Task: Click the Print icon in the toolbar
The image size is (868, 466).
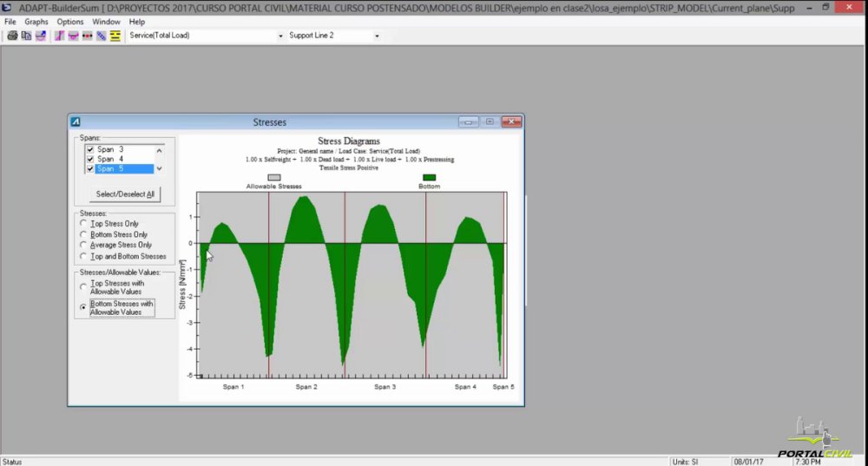Action: (12, 36)
